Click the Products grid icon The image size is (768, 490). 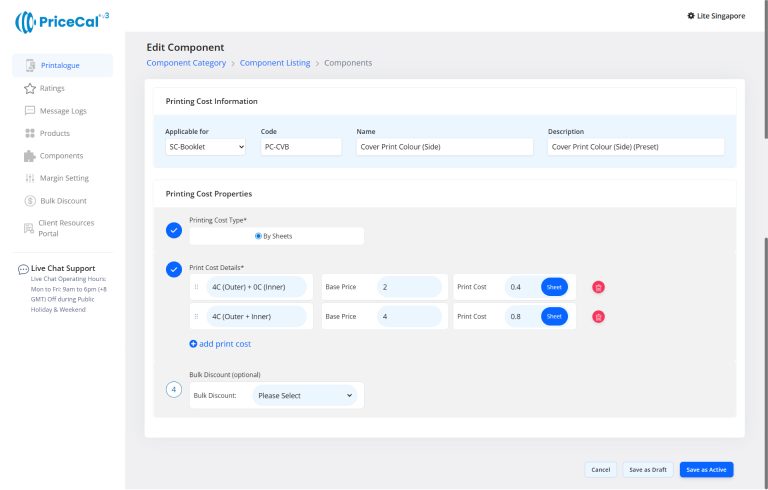pyautogui.click(x=30, y=133)
